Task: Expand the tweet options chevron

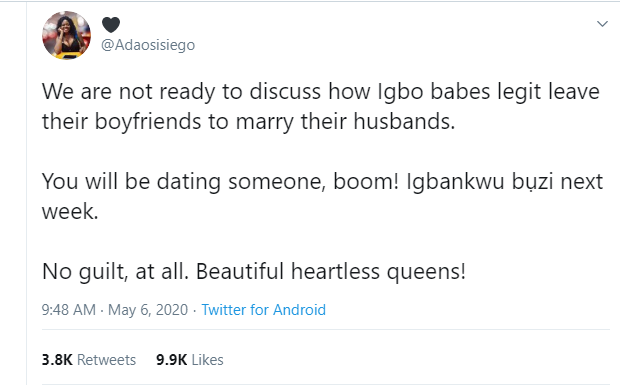Action: click(602, 24)
